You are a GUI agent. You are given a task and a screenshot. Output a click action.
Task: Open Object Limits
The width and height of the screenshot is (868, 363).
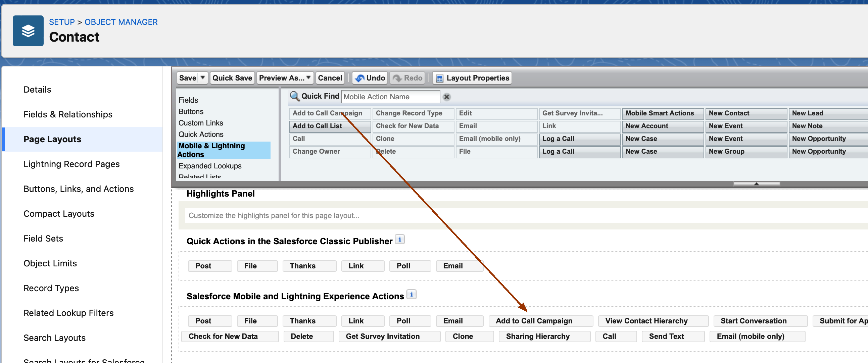[x=50, y=263]
